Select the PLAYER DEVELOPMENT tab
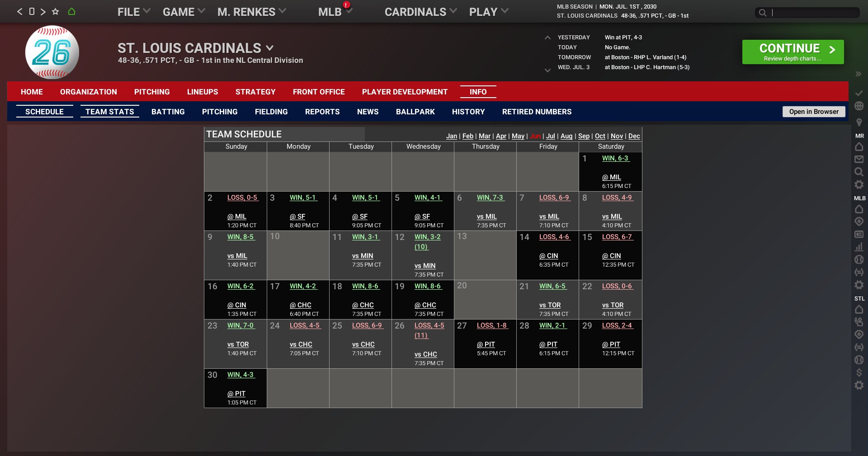This screenshot has width=868, height=456. click(405, 92)
